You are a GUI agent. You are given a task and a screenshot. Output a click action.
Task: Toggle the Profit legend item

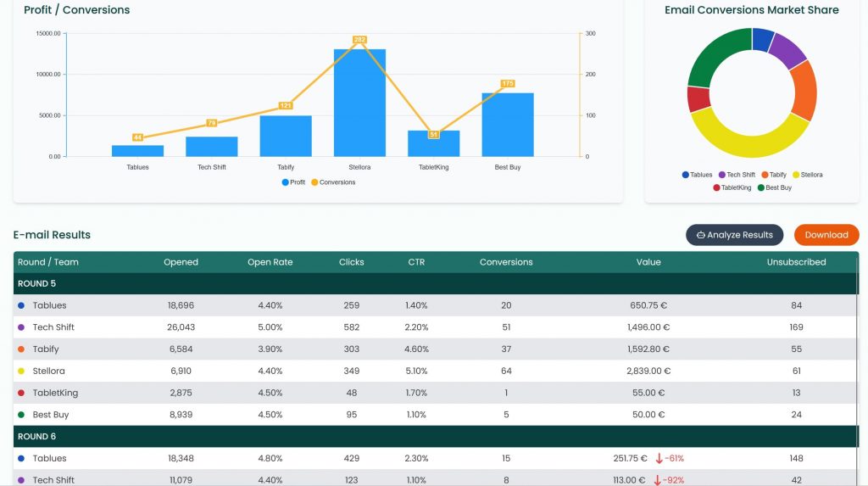pyautogui.click(x=293, y=182)
